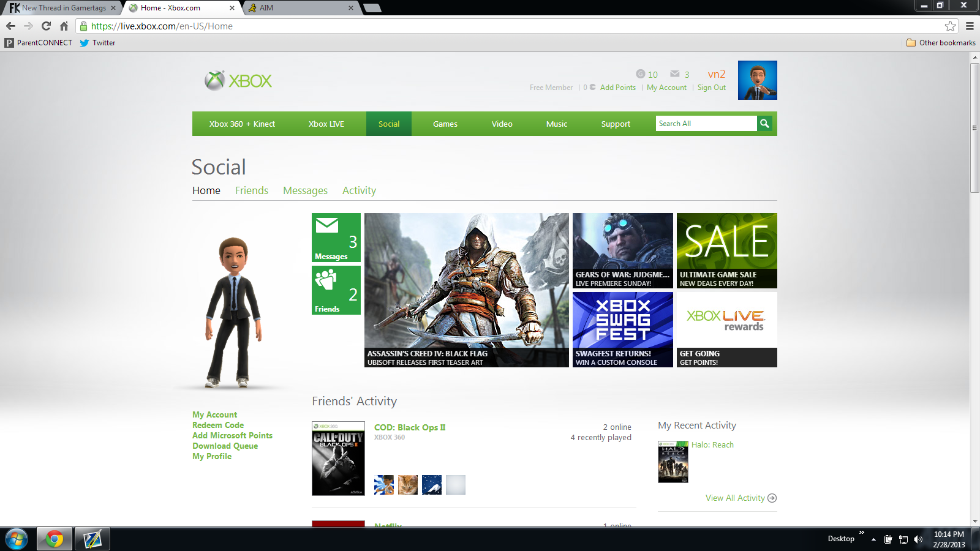Open the My Profile link

pos(212,456)
